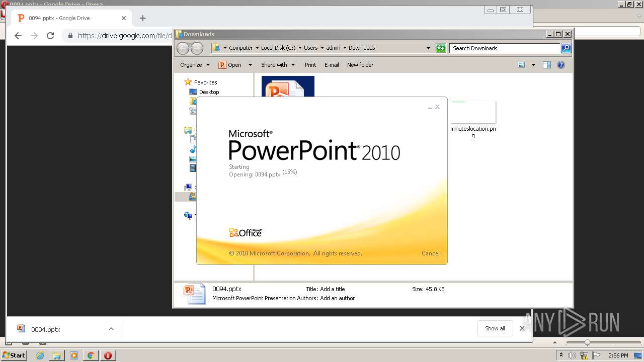The width and height of the screenshot is (644, 362).
Task: Open the address bar history dropdown
Action: coord(428,48)
